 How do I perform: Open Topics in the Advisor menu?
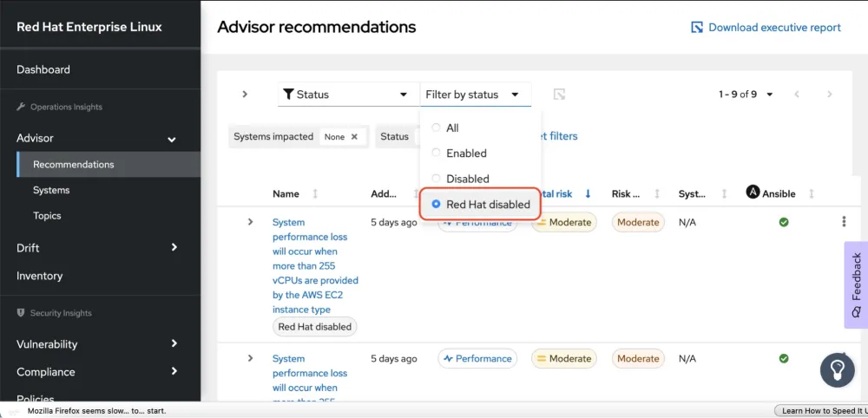(49, 216)
